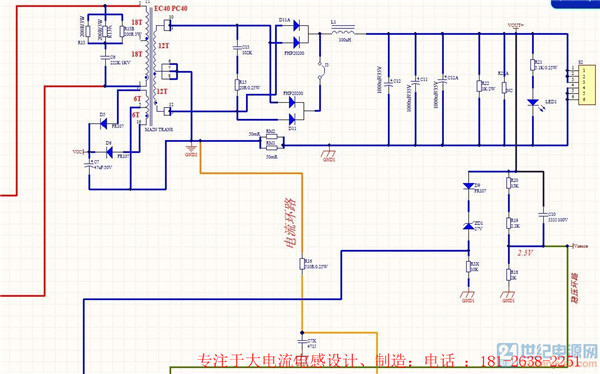This screenshot has width=600, height=374.
Task: Select the J3 jumper switch symbol
Action: click(321, 71)
